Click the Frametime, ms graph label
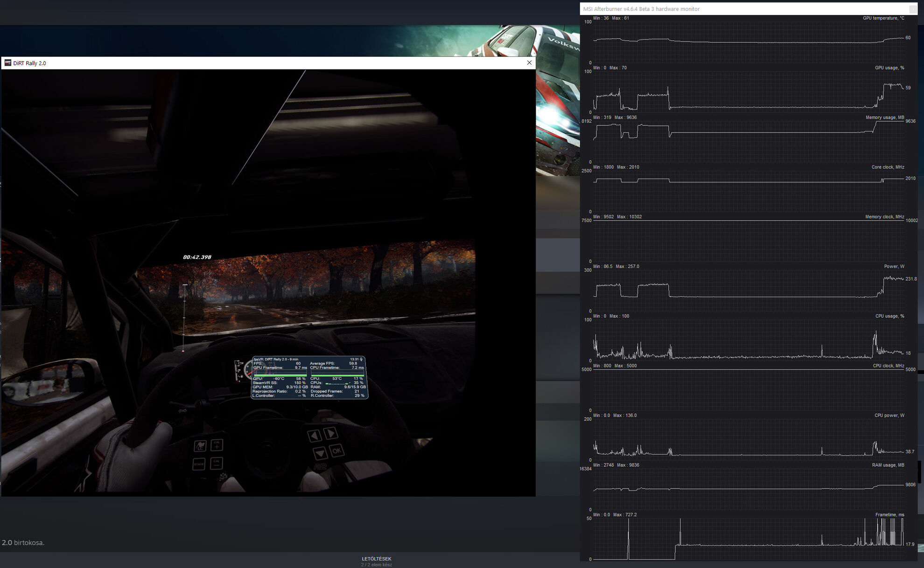Image resolution: width=924 pixels, height=568 pixels. click(x=889, y=515)
